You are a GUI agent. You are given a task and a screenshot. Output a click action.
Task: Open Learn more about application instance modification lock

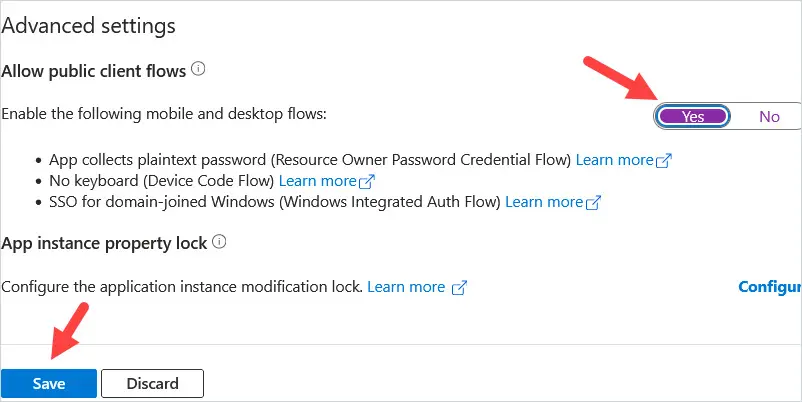click(x=406, y=287)
